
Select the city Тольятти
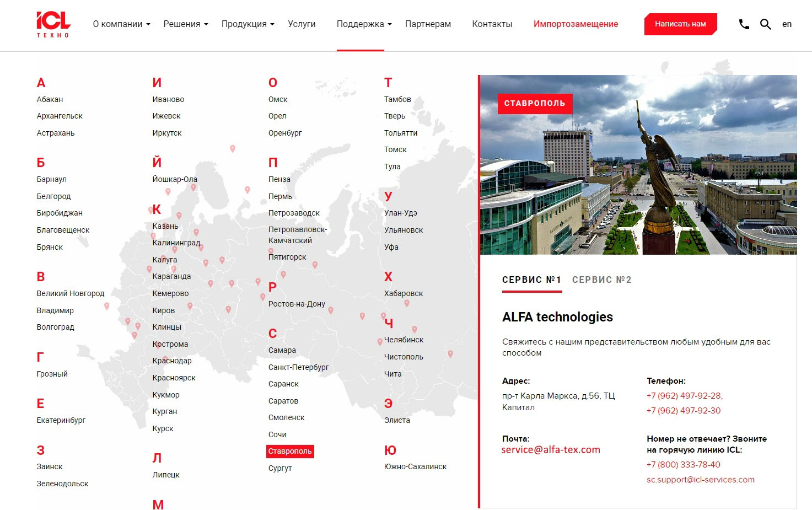click(x=401, y=133)
